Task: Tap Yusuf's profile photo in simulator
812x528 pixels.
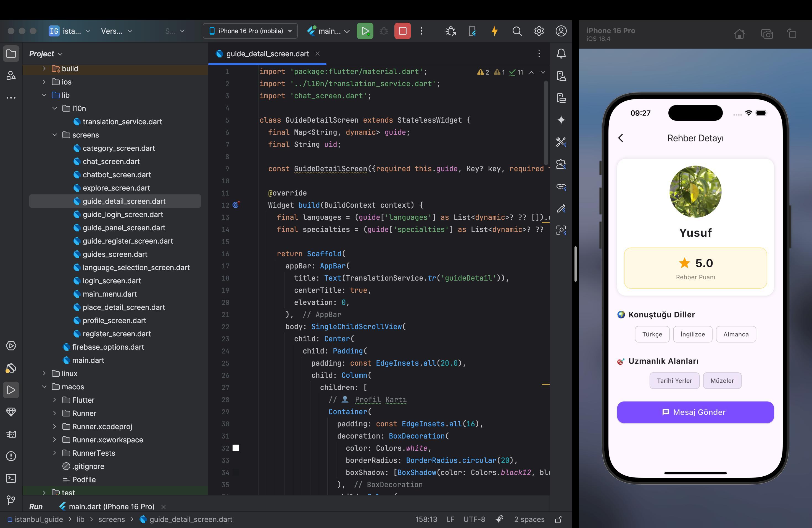Action: [695, 192]
